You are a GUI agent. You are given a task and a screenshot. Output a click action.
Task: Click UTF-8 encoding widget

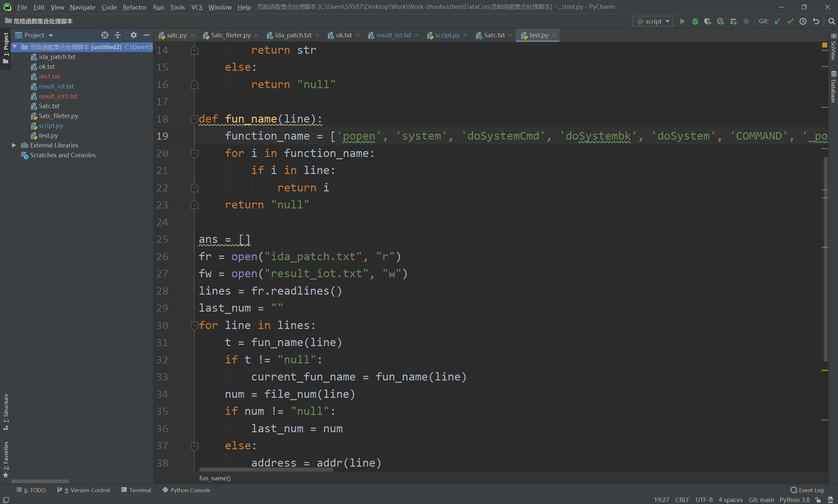[x=704, y=500]
